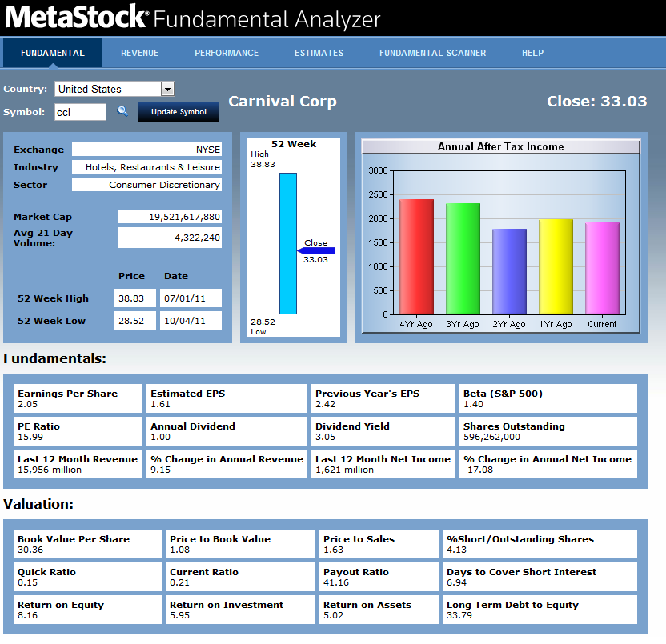Click % Change in Annual Revenue cell

click(227, 464)
